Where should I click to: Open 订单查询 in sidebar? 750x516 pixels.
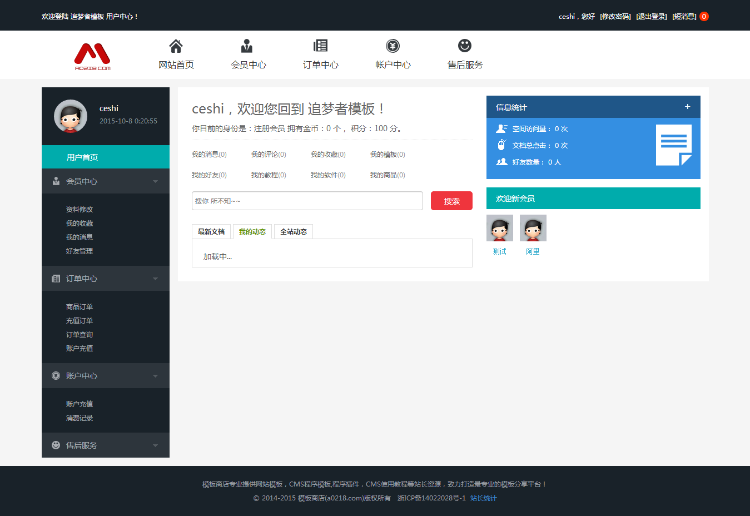[79, 334]
